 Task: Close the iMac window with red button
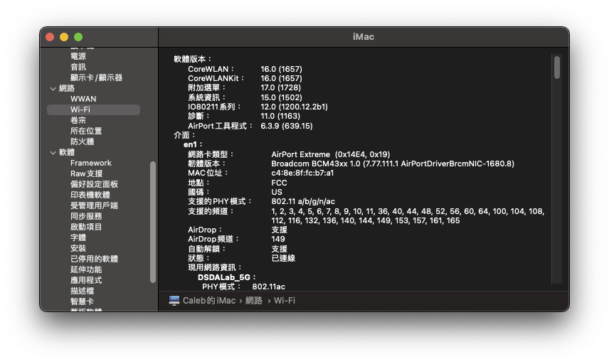50,37
